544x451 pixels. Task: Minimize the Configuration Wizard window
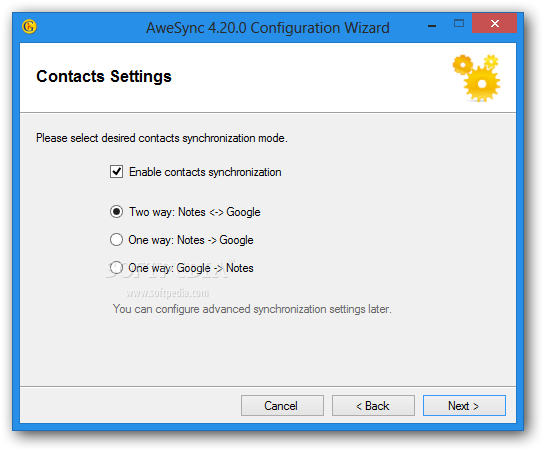432,26
